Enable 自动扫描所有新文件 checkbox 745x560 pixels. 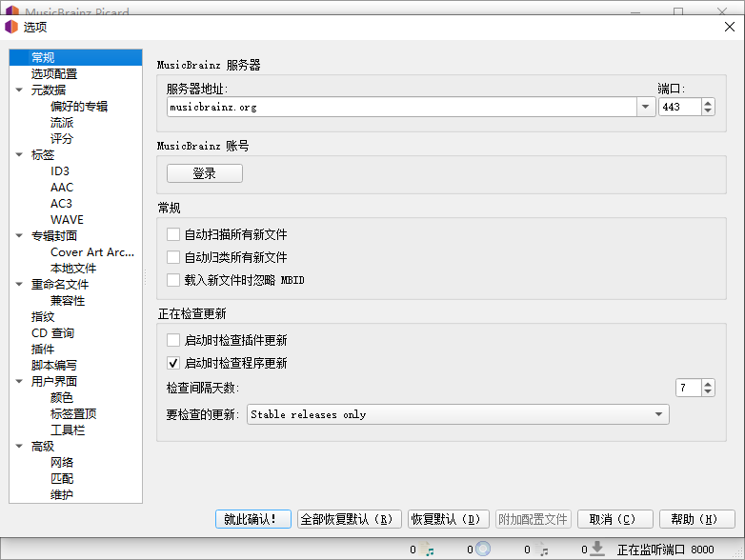[x=173, y=234]
